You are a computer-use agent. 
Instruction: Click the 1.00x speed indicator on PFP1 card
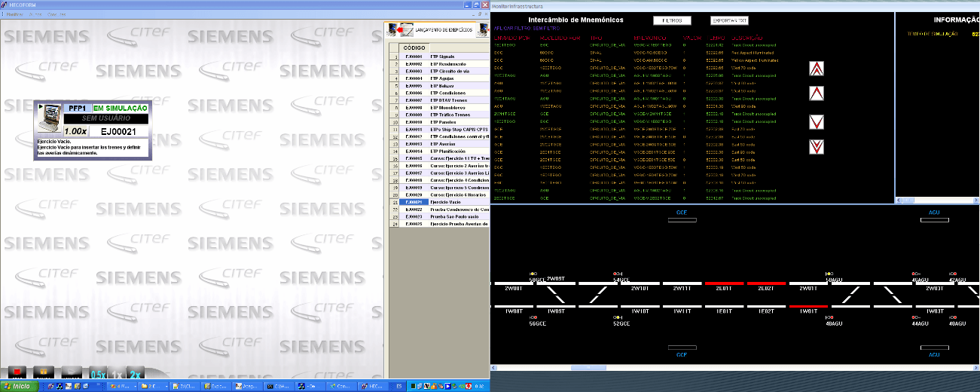pyautogui.click(x=75, y=131)
